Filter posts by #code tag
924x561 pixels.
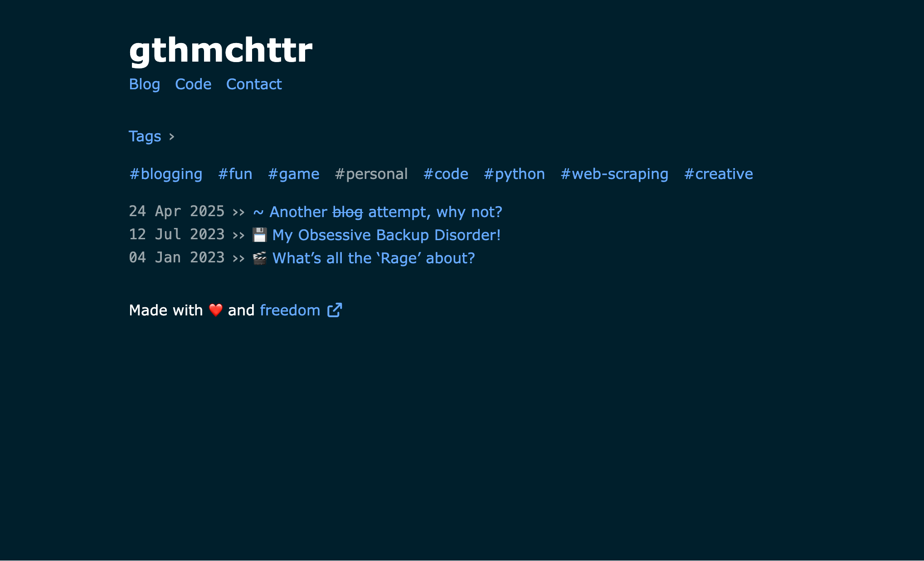point(446,174)
